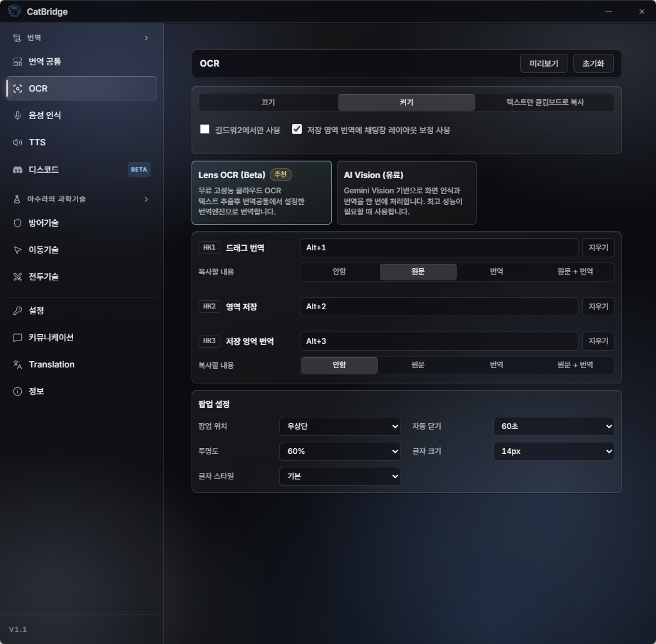Clear the 드래그 번역 hotkey with 지우기
This screenshot has height=644, width=656.
[x=598, y=248]
